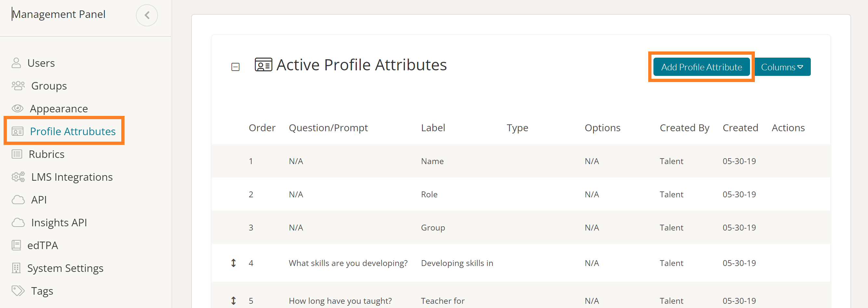
Task: Select the Group label cell
Action: (433, 228)
